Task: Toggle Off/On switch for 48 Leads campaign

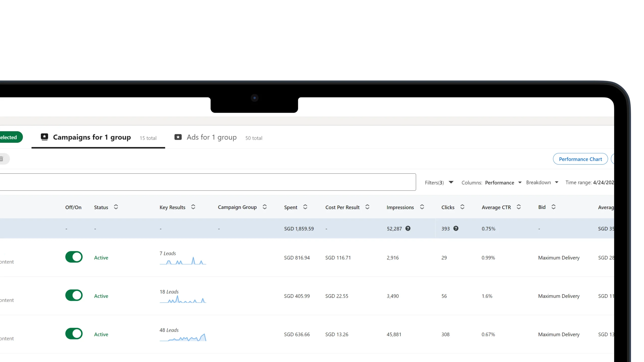Action: pyautogui.click(x=74, y=334)
